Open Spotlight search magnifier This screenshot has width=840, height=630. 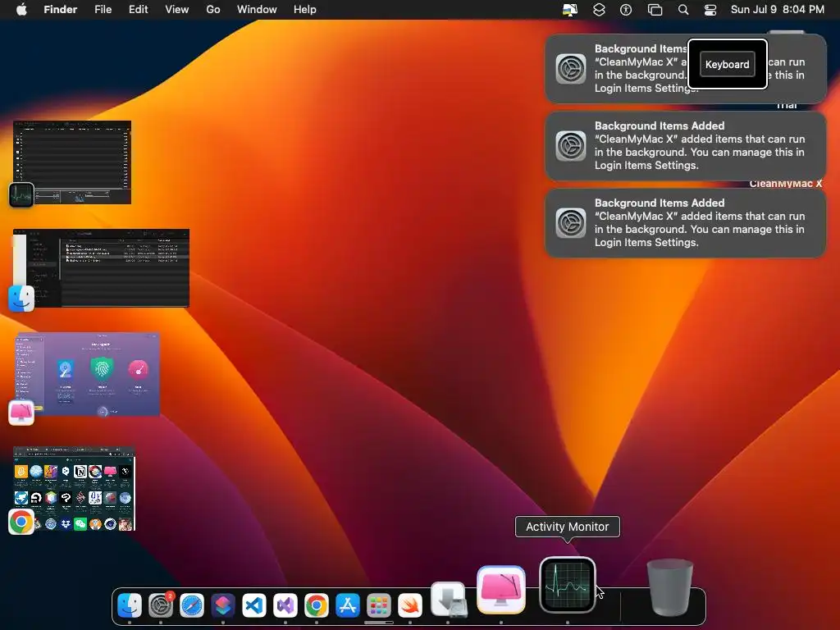(x=683, y=10)
